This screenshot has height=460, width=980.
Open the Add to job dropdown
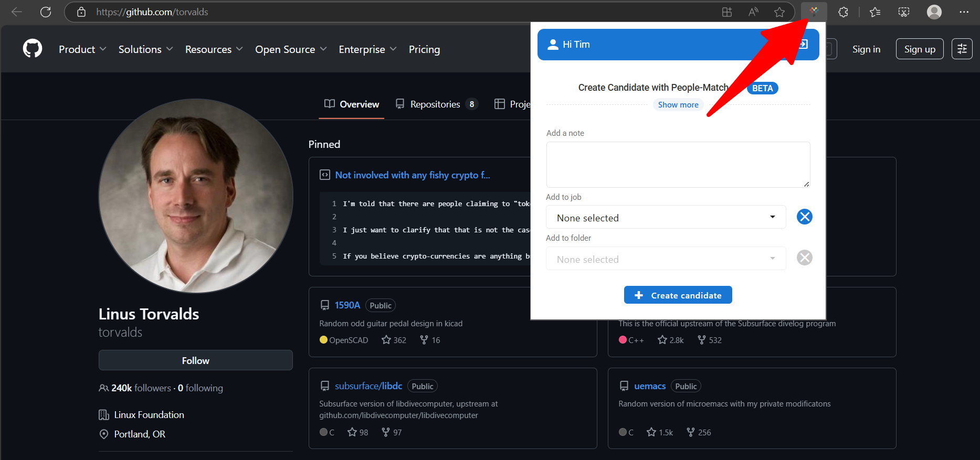(666, 217)
